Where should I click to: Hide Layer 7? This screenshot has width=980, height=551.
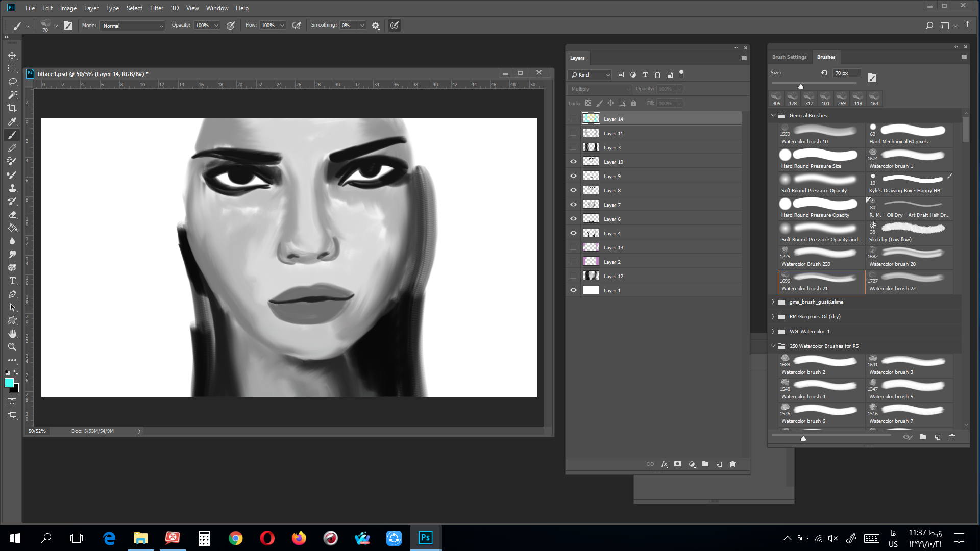573,205
